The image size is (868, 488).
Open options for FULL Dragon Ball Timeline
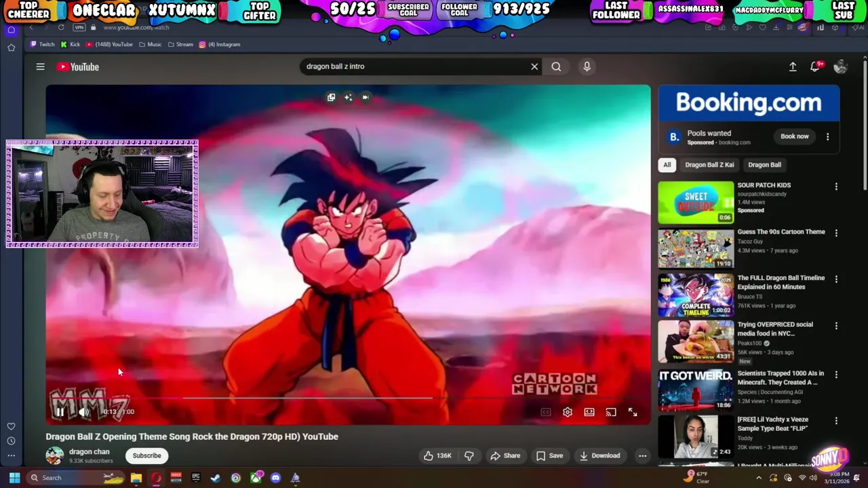point(836,279)
